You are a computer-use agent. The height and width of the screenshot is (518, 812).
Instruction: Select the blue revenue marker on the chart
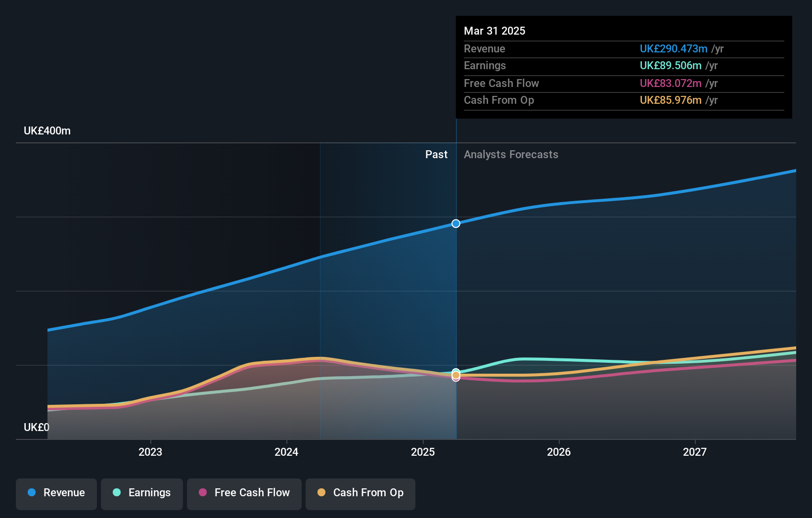(x=455, y=223)
